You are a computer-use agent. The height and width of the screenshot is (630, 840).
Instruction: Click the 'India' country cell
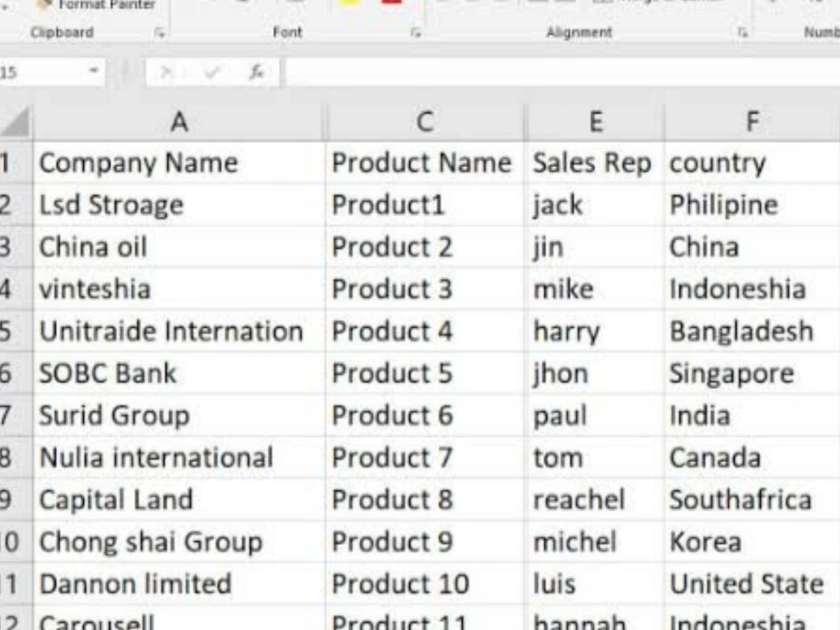click(x=752, y=416)
